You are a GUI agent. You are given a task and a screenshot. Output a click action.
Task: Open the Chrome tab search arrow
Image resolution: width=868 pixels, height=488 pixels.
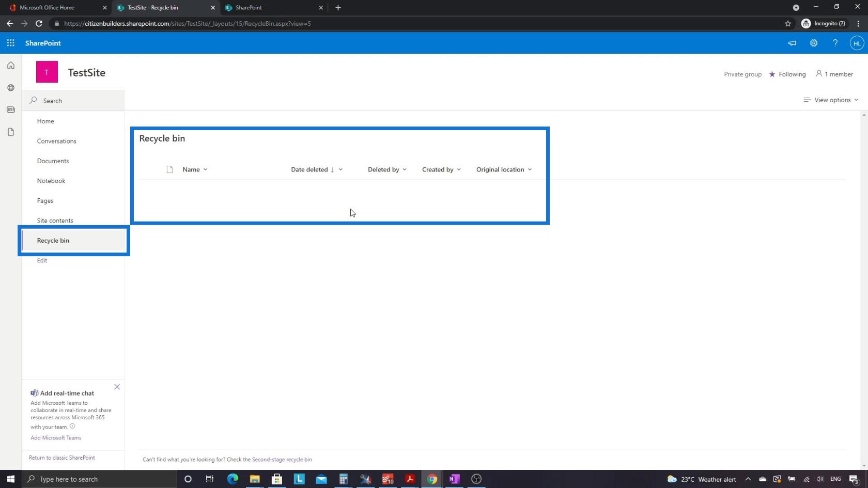click(796, 8)
